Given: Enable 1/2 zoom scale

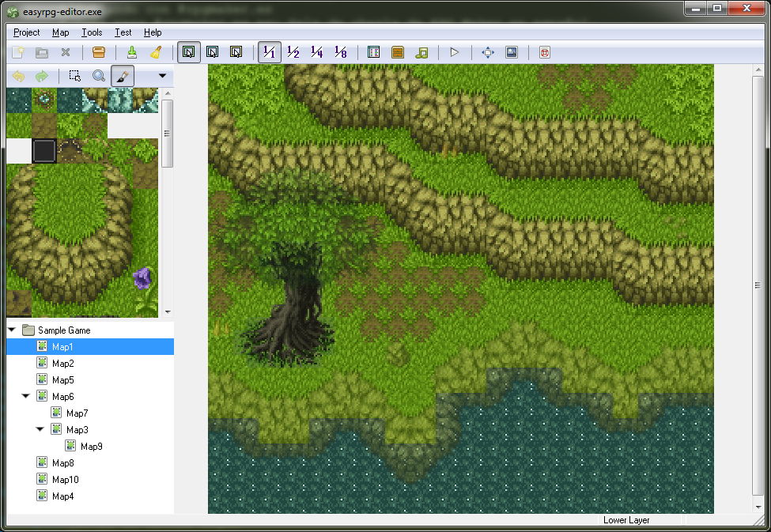Looking at the screenshot, I should tap(293, 52).
